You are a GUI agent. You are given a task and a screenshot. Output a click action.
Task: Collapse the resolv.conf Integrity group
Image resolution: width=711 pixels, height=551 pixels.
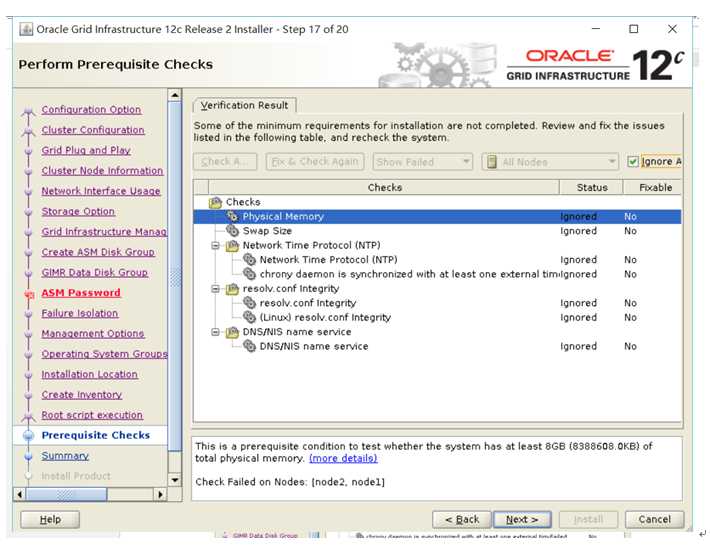(215, 289)
